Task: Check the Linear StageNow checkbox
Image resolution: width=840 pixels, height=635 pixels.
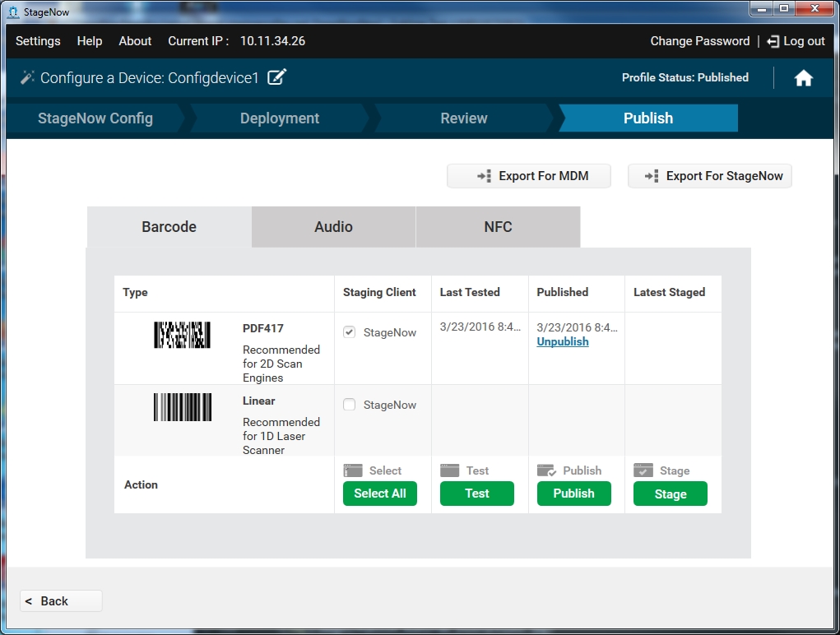Action: coord(350,405)
